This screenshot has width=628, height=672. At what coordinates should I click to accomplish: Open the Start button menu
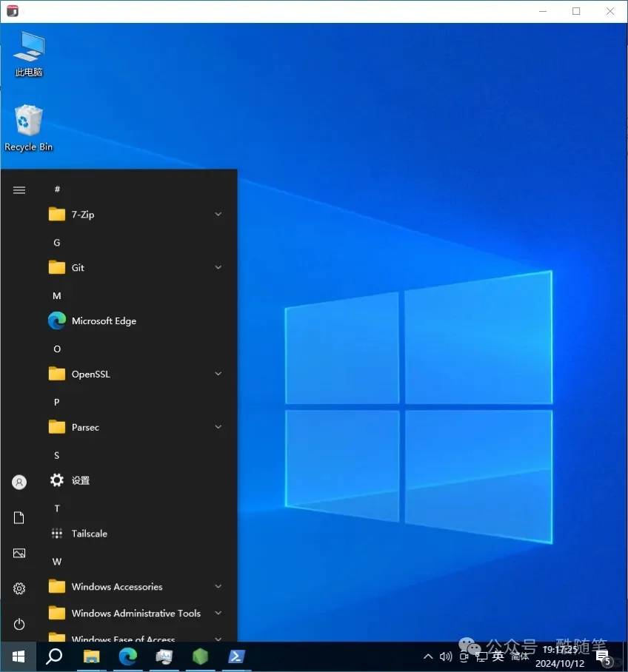tap(17, 656)
